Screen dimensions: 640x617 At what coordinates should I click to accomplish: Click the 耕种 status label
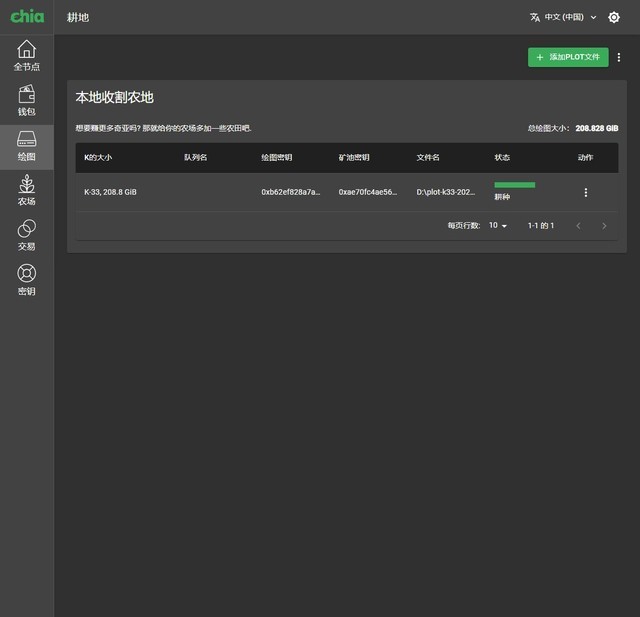coord(502,197)
